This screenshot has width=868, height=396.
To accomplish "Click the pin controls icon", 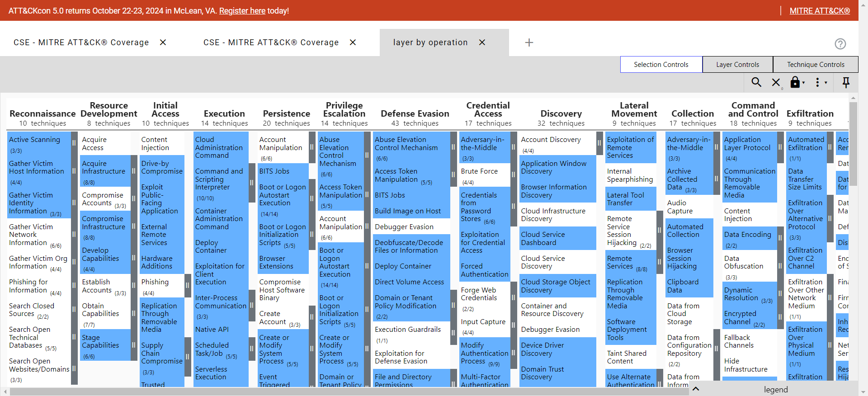I will click(x=846, y=82).
